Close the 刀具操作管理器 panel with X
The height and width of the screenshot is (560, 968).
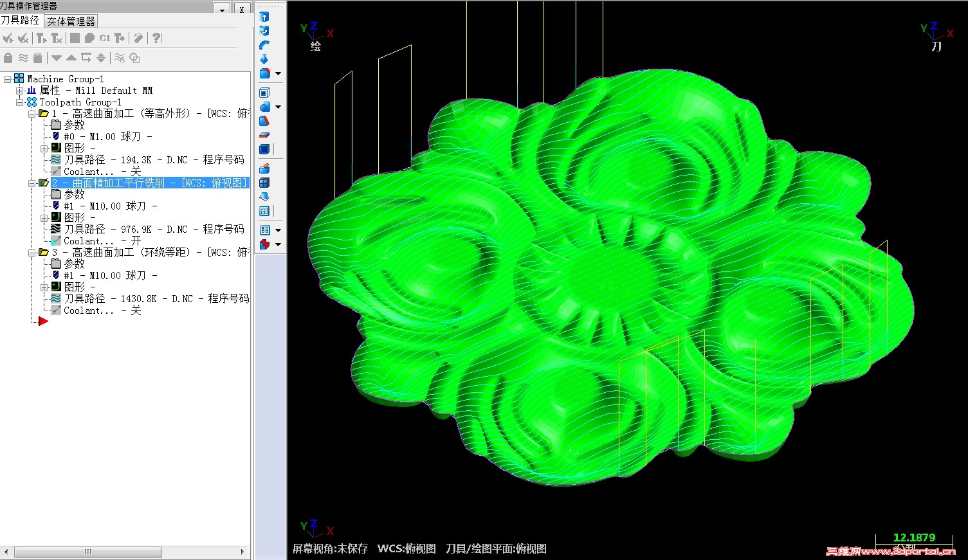coord(242,9)
